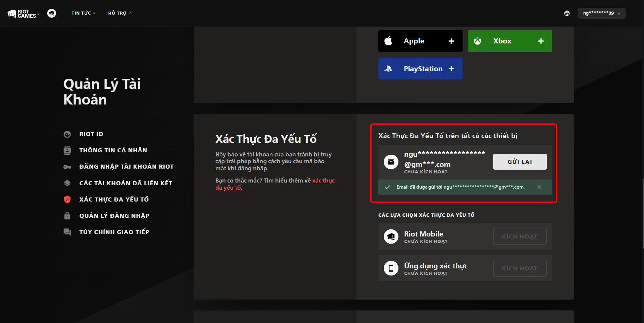Open Thông Tin Cá Nhân section
The height and width of the screenshot is (323, 644).
pos(113,150)
